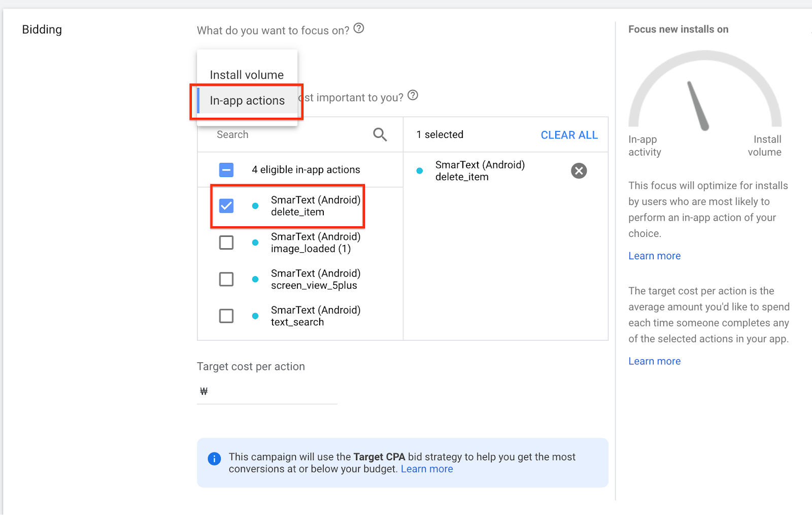Choose 'Install volume' from dropdown
The width and height of the screenshot is (812, 515).
coord(247,75)
